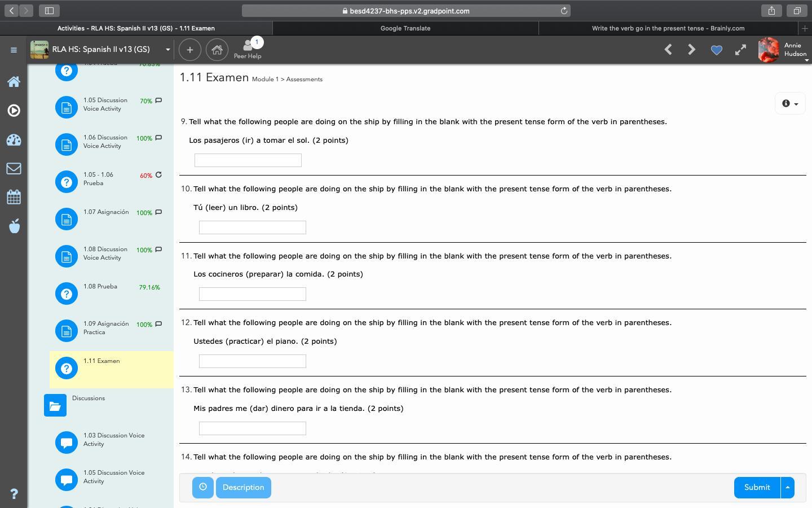
Task: Click 'Tú (leer) un libro.' sentence
Action: click(226, 208)
